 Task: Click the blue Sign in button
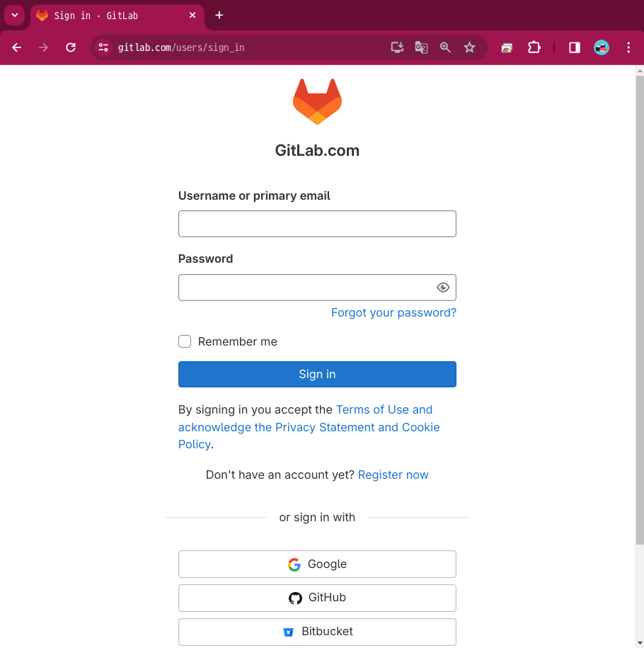click(317, 374)
